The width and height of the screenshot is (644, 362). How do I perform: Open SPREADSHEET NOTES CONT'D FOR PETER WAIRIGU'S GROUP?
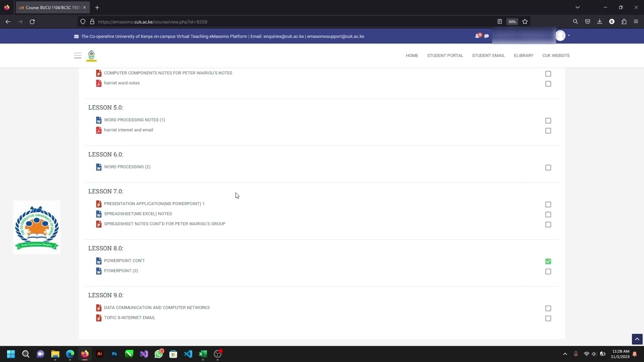pos(165,224)
